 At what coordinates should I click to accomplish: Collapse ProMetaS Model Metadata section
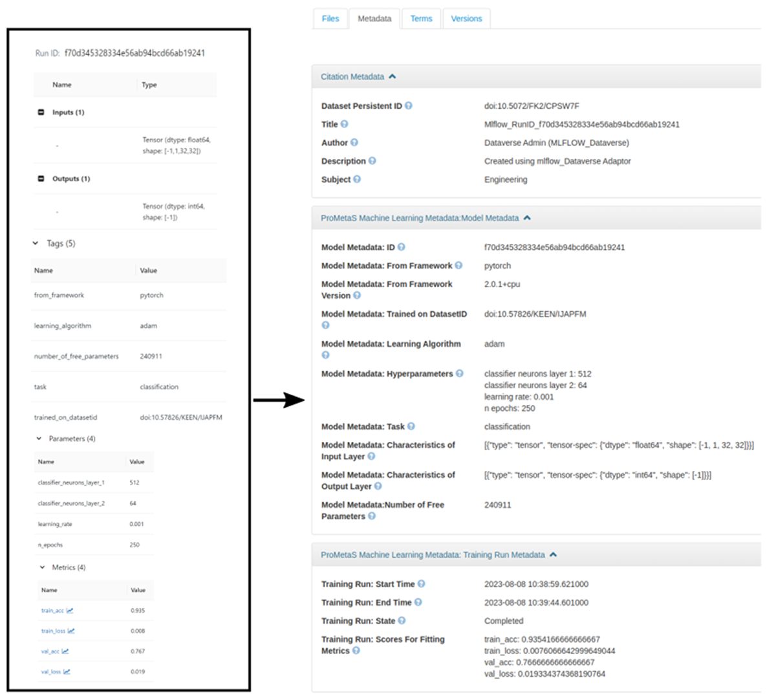[426, 218]
